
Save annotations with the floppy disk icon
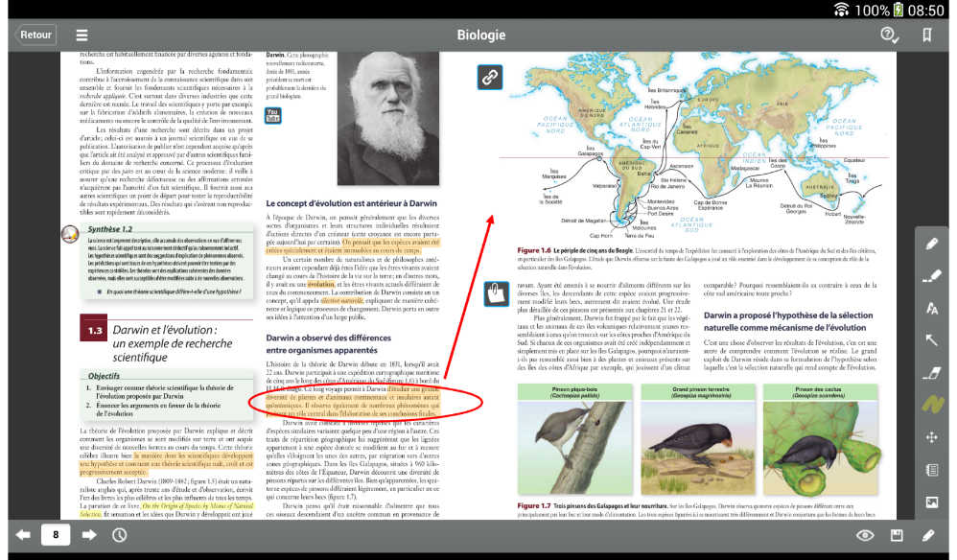pyautogui.click(x=897, y=536)
